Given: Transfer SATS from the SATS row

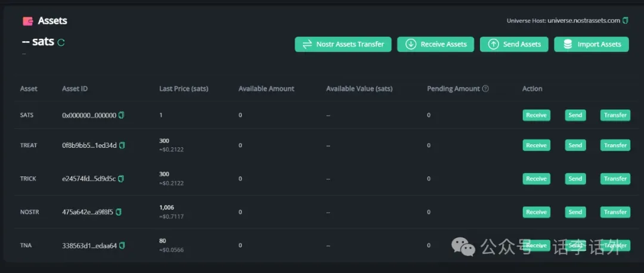Looking at the screenshot, I should coord(615,116).
